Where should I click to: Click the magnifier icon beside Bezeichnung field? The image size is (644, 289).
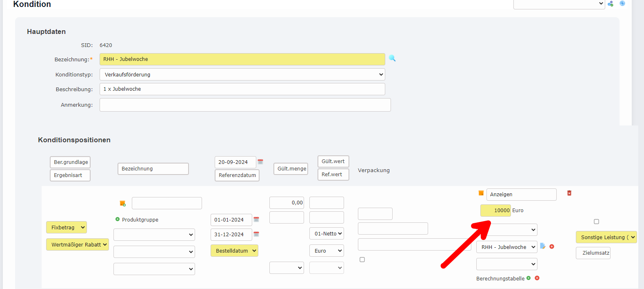(392, 58)
